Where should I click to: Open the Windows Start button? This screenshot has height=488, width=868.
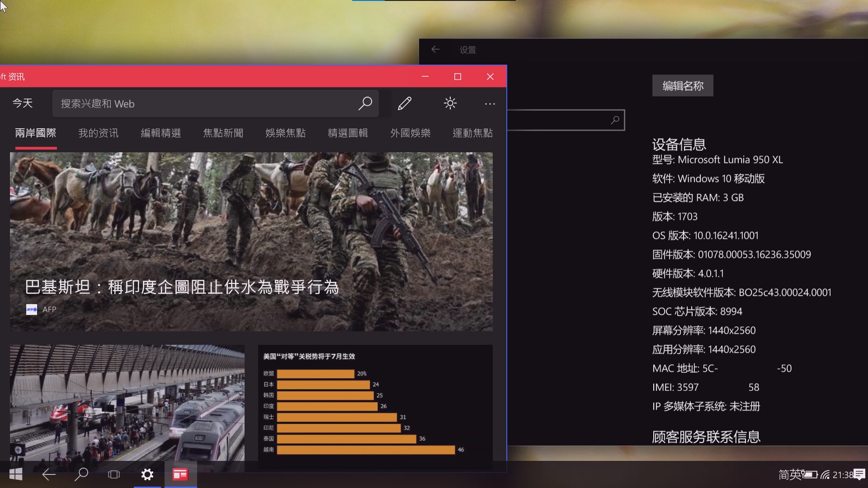16,474
